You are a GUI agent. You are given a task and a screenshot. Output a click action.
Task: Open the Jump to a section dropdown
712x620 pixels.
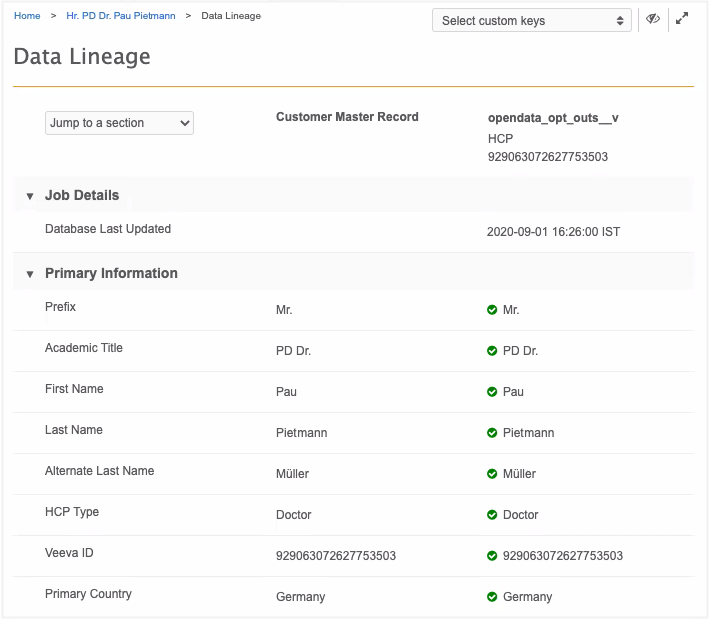[x=119, y=123]
